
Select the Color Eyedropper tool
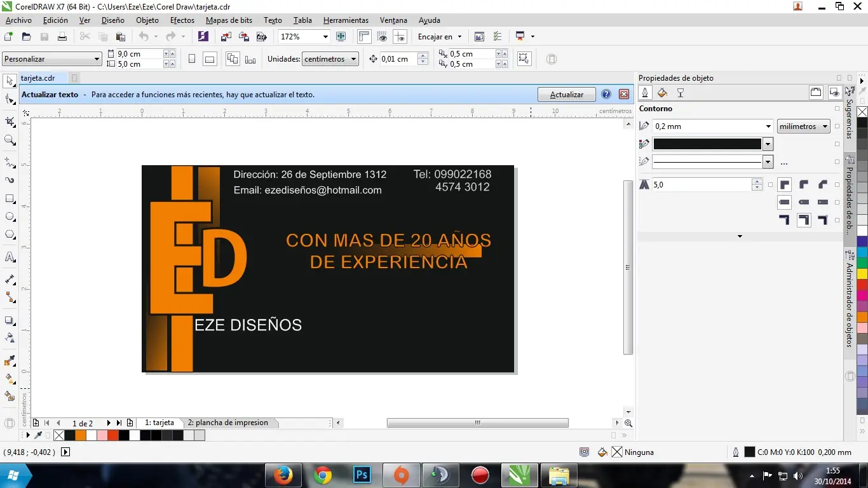pyautogui.click(x=10, y=360)
